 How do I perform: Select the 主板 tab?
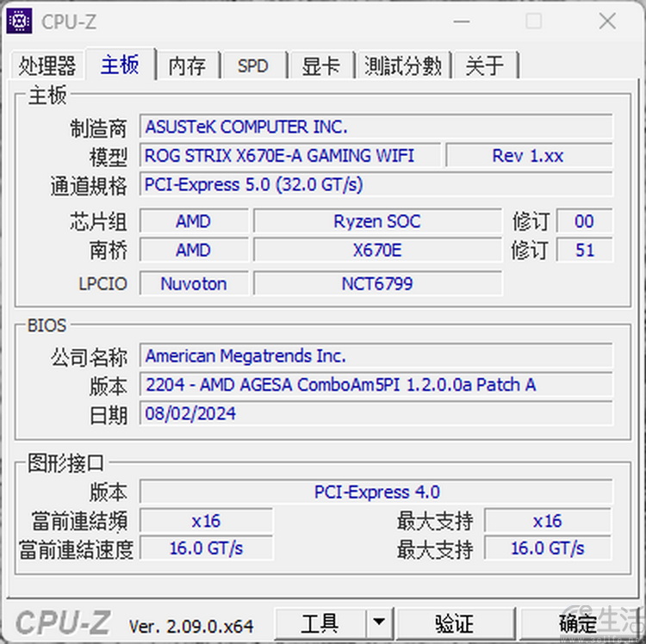tap(120, 65)
